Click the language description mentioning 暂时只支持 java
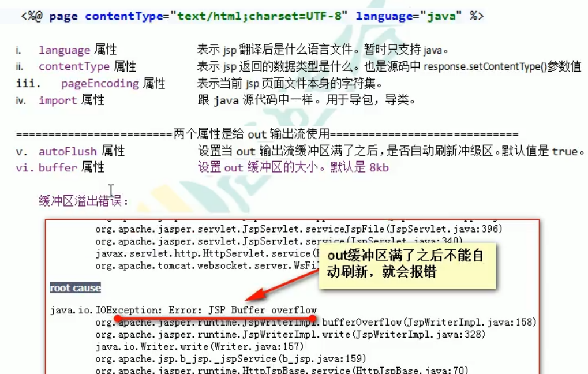The image size is (588, 374). 323,50
